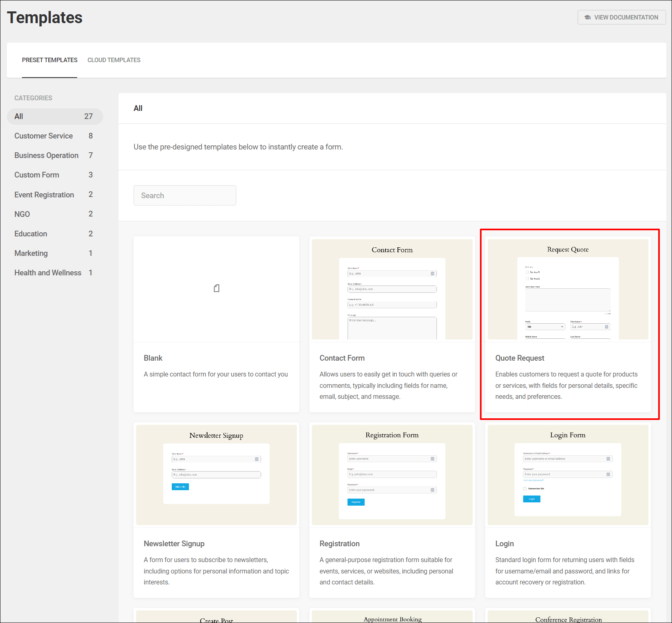
Task: Open the Education category
Action: 31,234
